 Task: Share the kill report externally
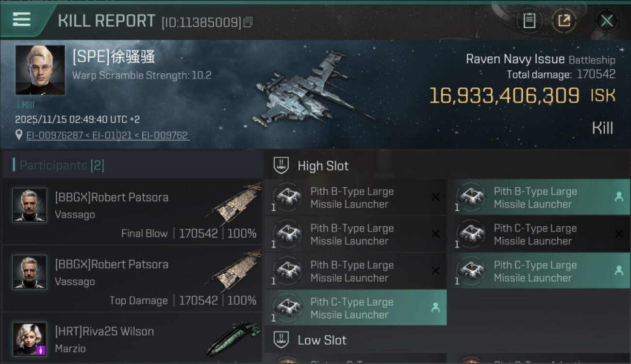pos(564,21)
